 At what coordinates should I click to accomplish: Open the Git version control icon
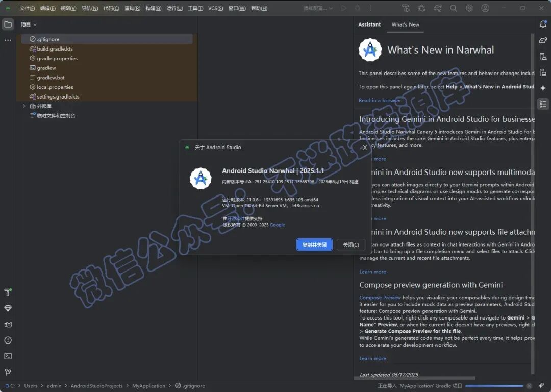[x=8, y=372]
